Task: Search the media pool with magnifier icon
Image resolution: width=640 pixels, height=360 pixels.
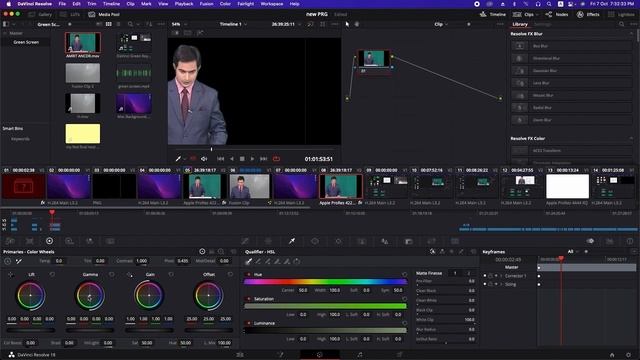Action: click(130, 24)
